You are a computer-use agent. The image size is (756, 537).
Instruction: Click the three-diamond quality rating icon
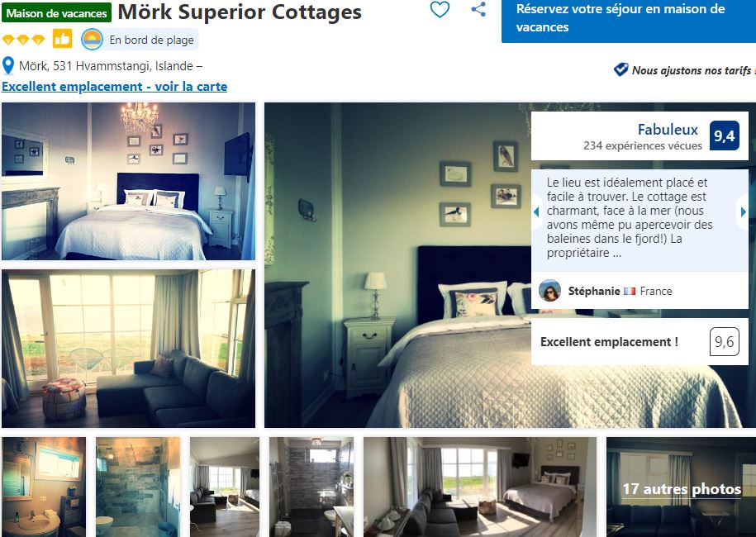click(23, 40)
